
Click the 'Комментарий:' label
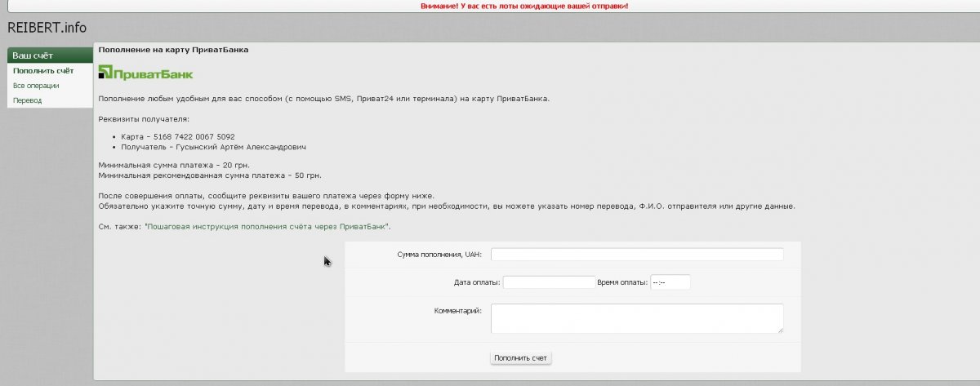(458, 310)
